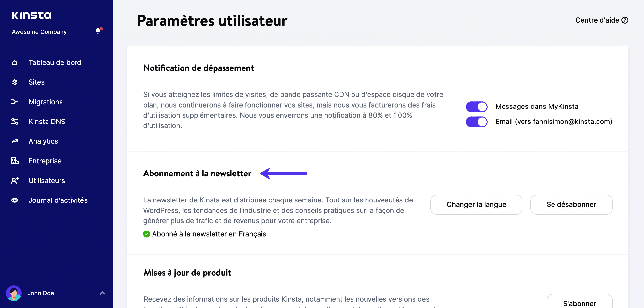Click the Tableau de bord icon
This screenshot has width=644, height=308.
click(x=15, y=62)
